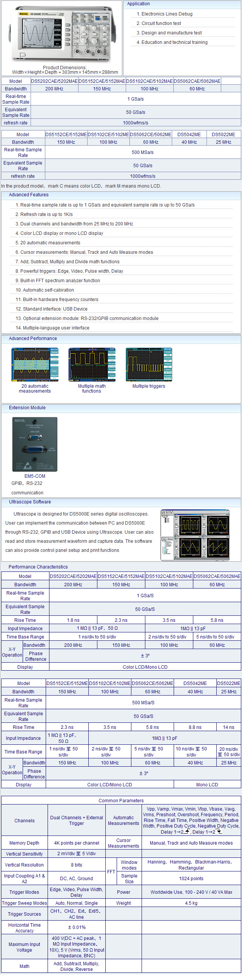The image size is (242, 980).
Task: Click the '± 0.01%' time accuracy cell
Action: coord(76,928)
